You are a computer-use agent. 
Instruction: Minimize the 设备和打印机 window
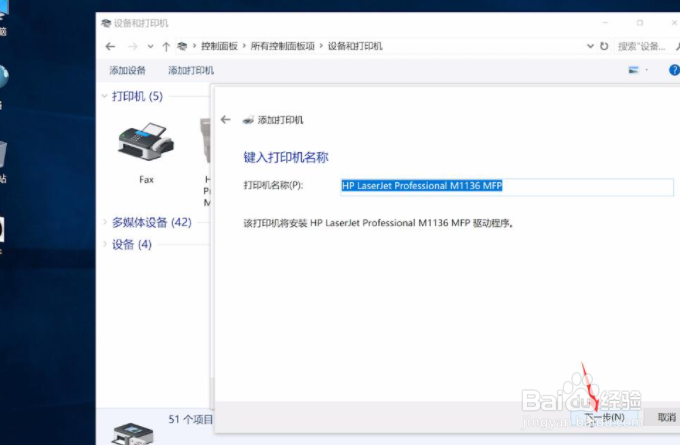click(x=605, y=23)
